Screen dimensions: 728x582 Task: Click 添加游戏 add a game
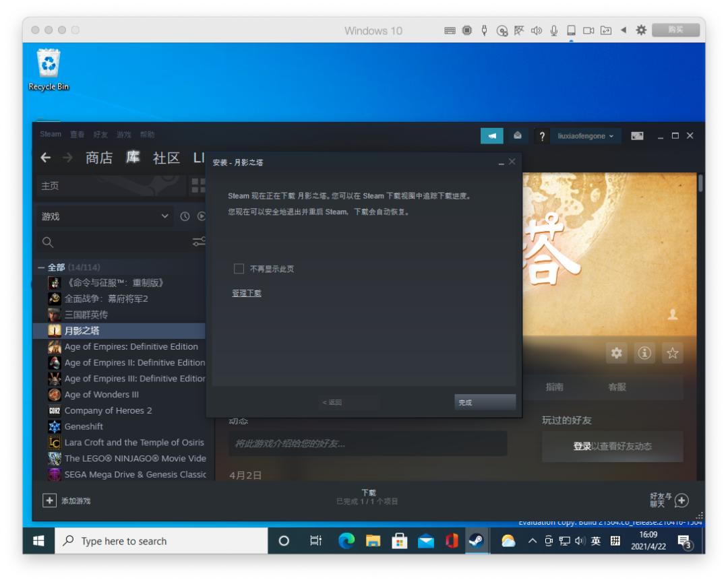[x=76, y=500]
